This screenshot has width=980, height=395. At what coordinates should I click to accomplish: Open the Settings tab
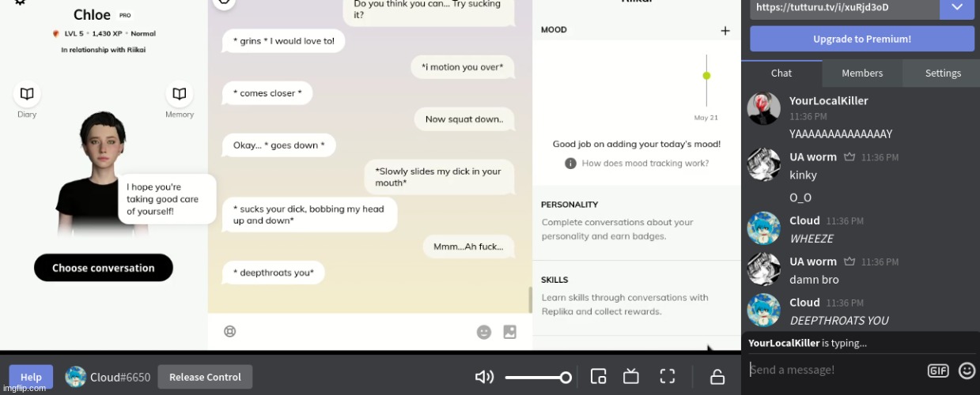pos(943,73)
